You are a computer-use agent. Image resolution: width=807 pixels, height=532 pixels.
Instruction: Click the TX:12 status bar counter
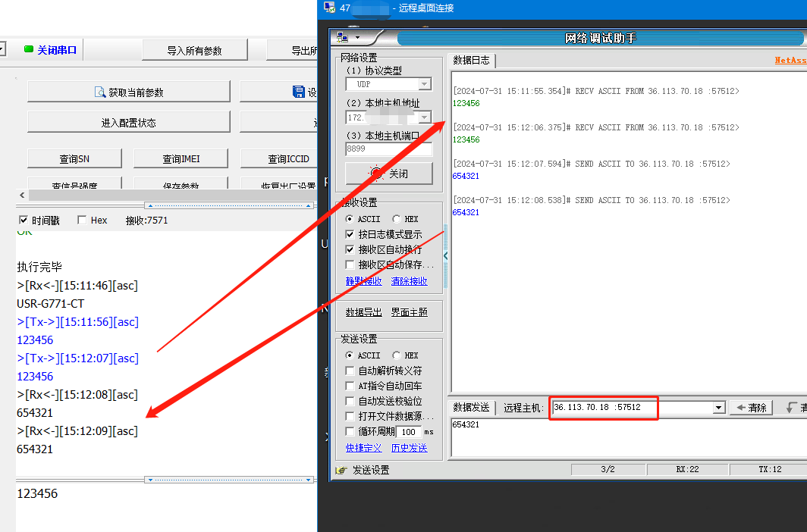point(770,469)
